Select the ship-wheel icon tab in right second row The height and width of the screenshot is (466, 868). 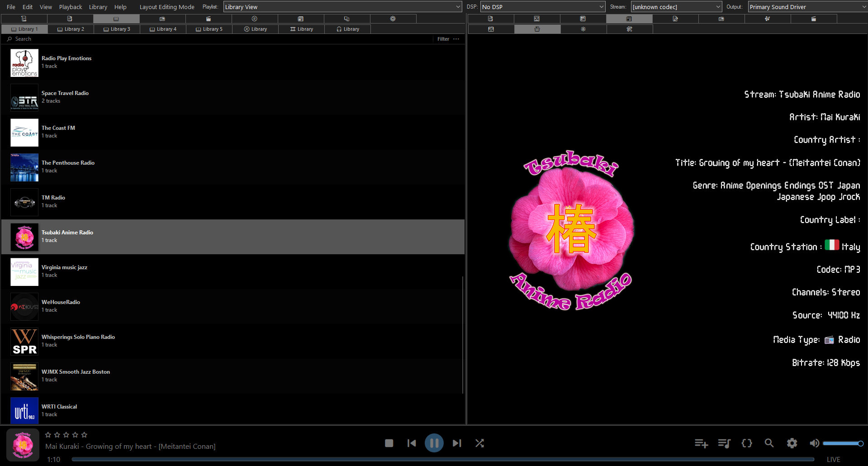(583, 29)
